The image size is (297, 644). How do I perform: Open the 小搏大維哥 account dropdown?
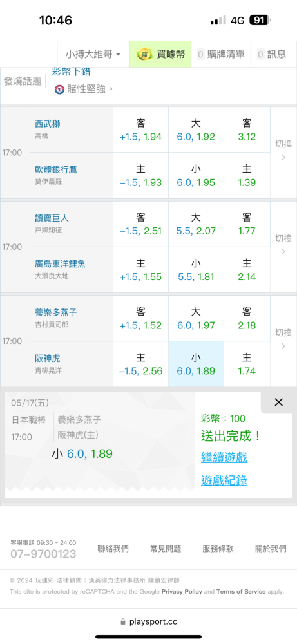(x=93, y=54)
